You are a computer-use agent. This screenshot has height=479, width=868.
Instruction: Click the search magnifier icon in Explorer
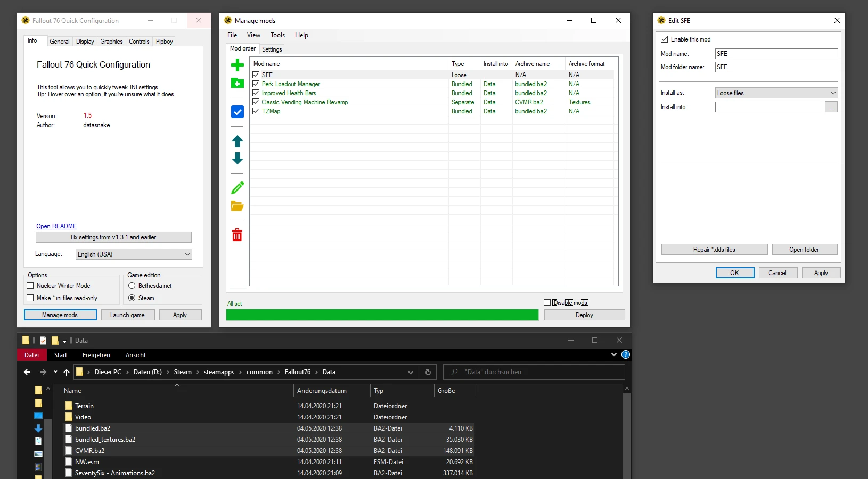(x=454, y=372)
